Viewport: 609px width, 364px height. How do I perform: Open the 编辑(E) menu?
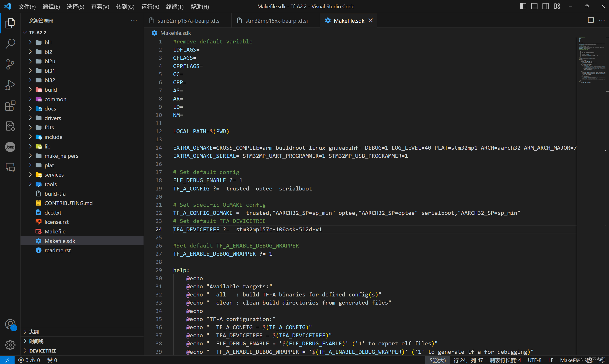51,7
